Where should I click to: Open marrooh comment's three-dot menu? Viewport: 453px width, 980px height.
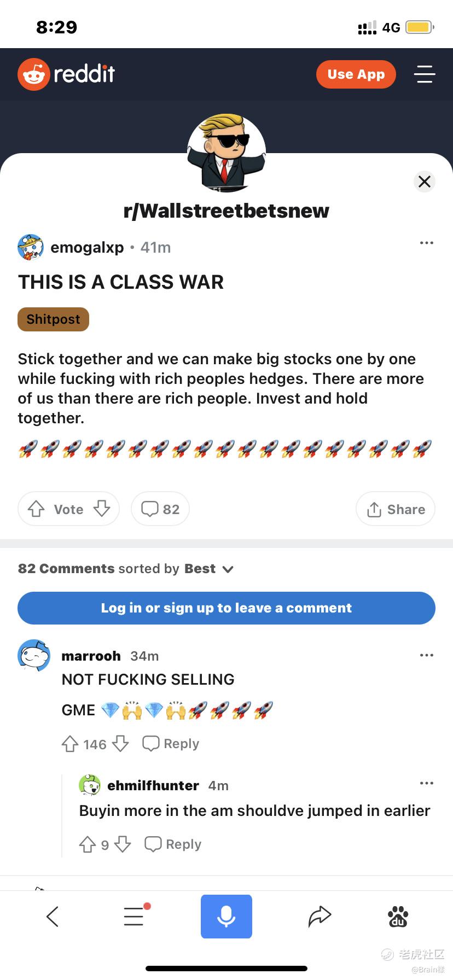[x=426, y=655]
